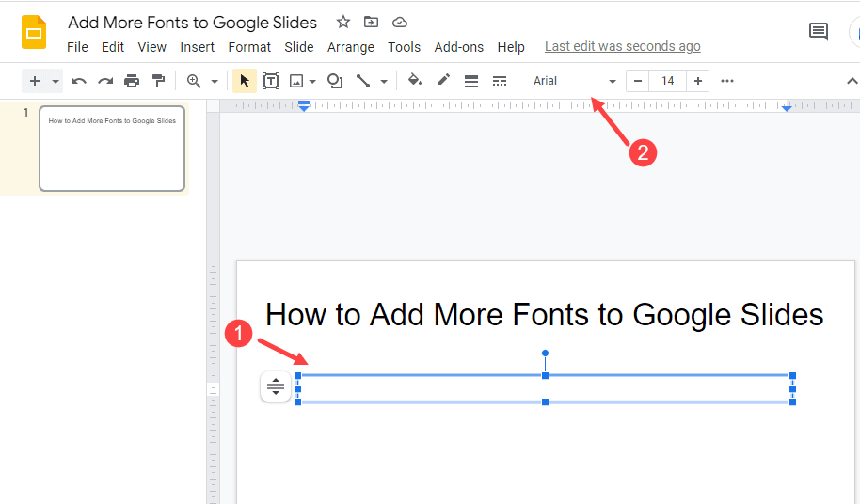Click the slide heading 'How to Add More Fonts to Google Slides'
This screenshot has width=860, height=504.
click(545, 315)
